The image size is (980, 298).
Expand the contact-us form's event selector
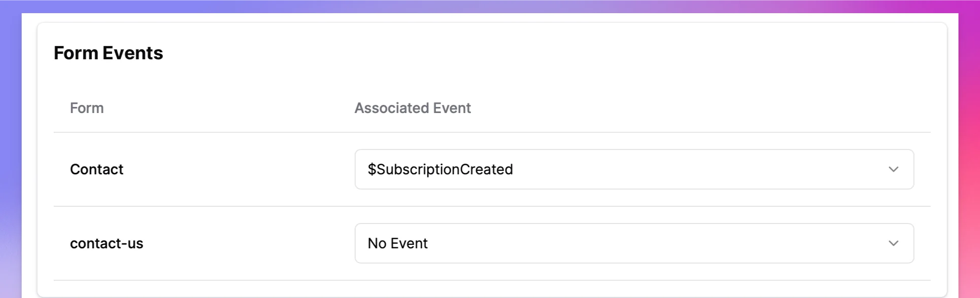(x=634, y=243)
